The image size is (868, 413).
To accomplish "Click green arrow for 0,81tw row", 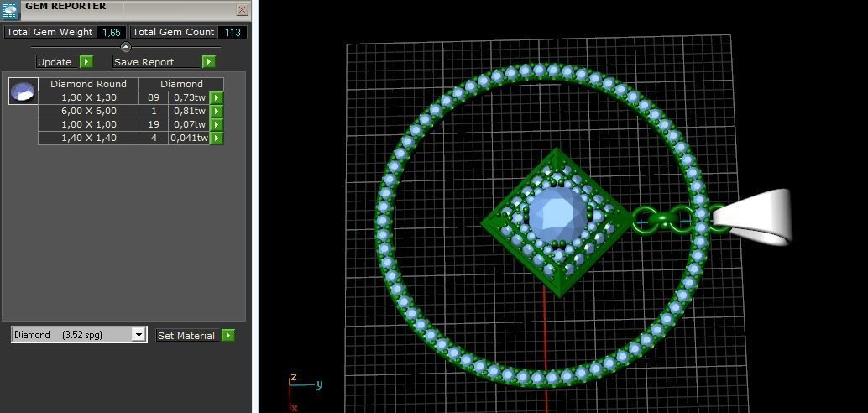I will point(217,112).
